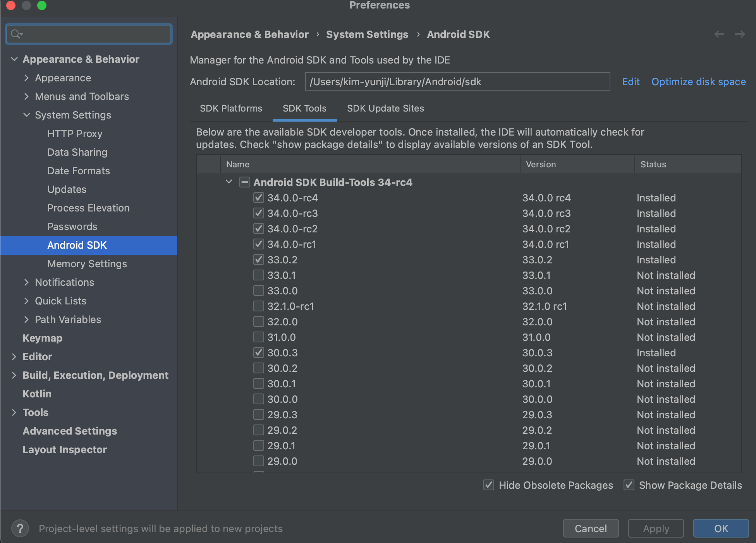Uncheck the 34.0.0-rc1 package checkbox

point(259,244)
